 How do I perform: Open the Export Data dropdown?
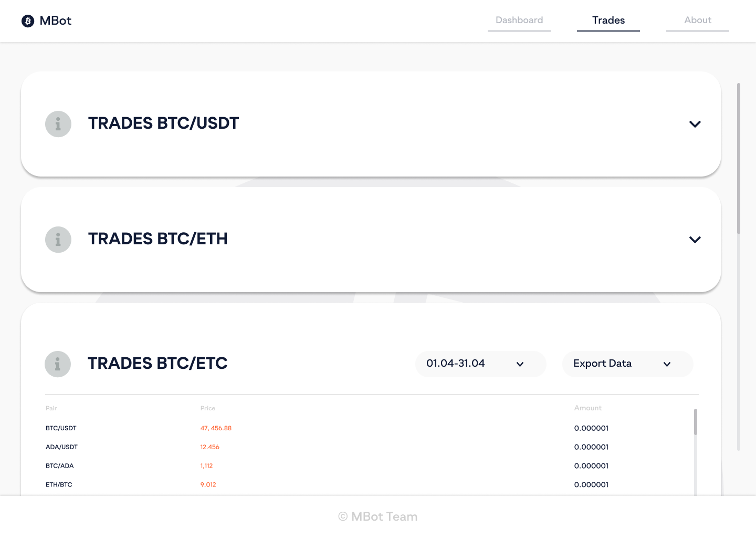pyautogui.click(x=627, y=364)
